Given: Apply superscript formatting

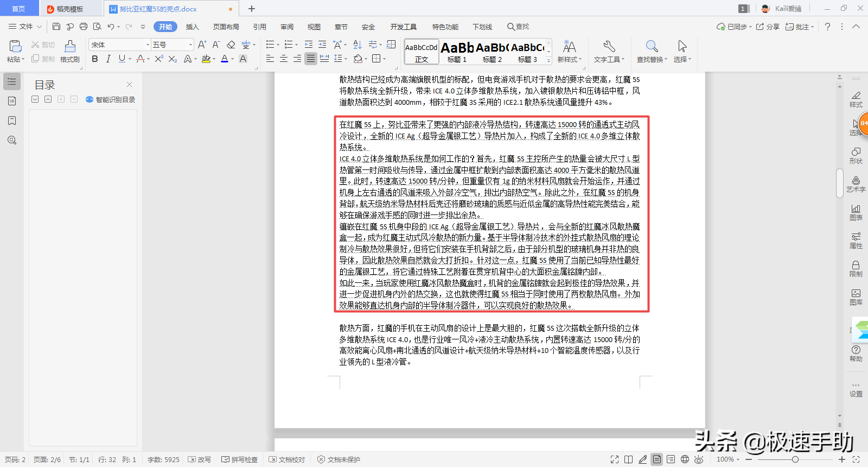Looking at the screenshot, I should [x=159, y=59].
